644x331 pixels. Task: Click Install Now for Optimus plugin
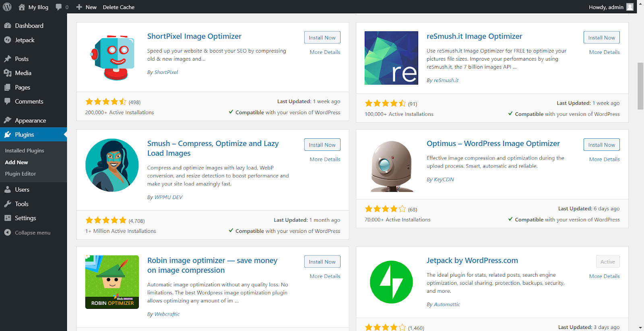click(601, 145)
